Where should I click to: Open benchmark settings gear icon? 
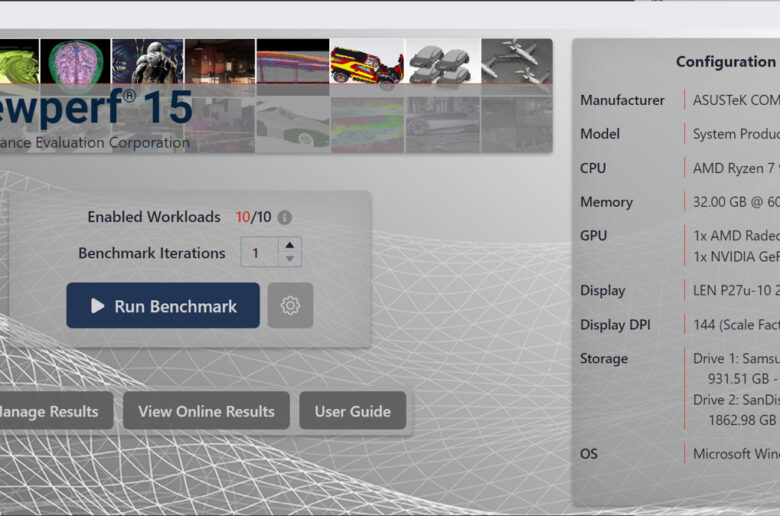pos(290,306)
